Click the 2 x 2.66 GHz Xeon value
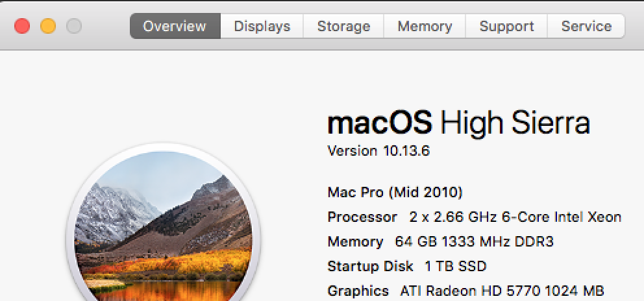Image resolution: width=644 pixels, height=301 pixels. 515,217
